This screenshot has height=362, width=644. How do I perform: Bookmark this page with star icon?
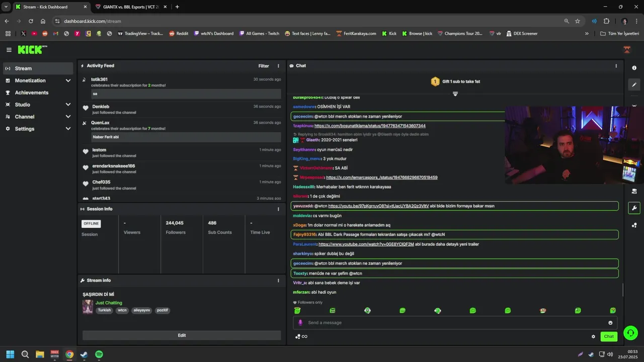pos(578,21)
